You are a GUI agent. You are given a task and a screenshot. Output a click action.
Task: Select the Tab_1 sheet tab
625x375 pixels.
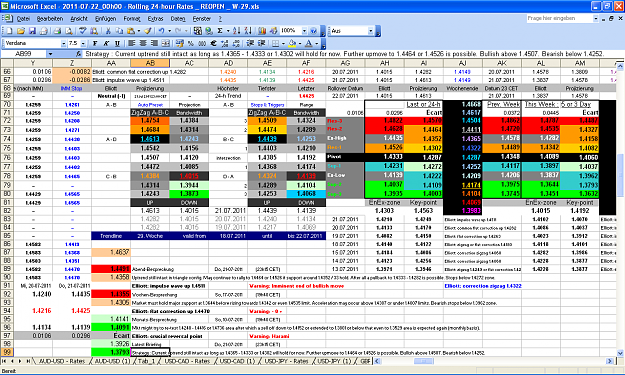146,361
